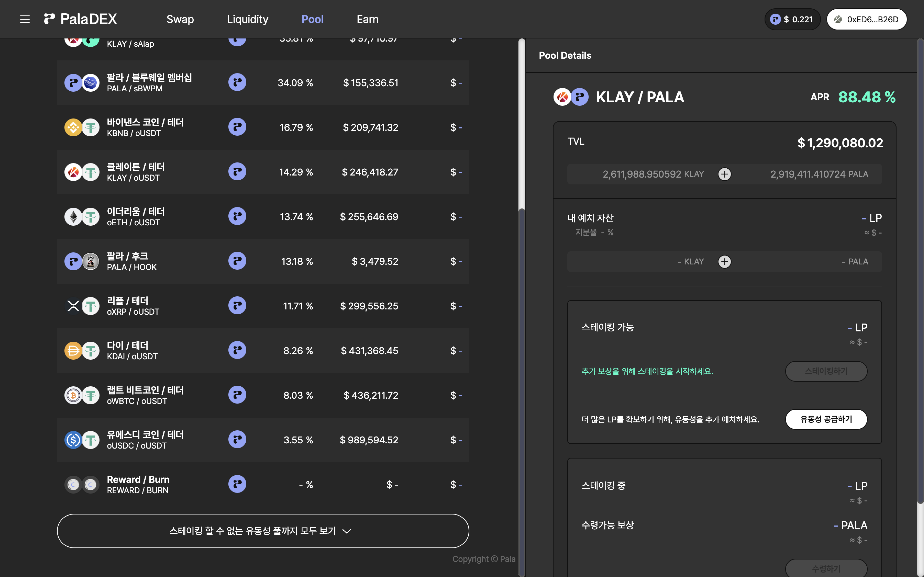Image resolution: width=924 pixels, height=577 pixels.
Task: Click reward token icon in KDAI / oUSDT row
Action: click(237, 350)
